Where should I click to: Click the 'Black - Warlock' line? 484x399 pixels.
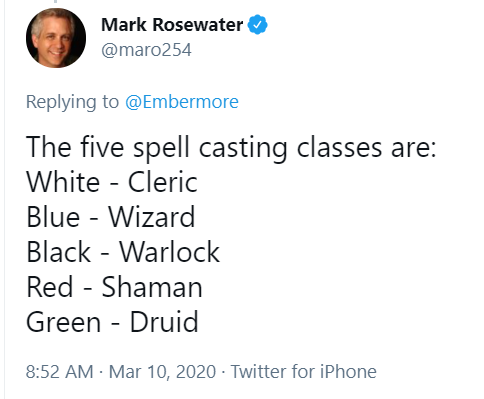[123, 252]
